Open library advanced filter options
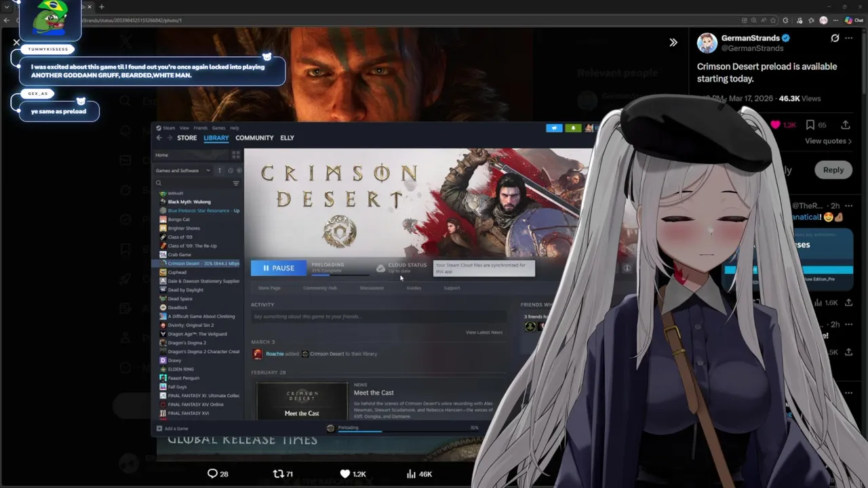 coord(236,183)
